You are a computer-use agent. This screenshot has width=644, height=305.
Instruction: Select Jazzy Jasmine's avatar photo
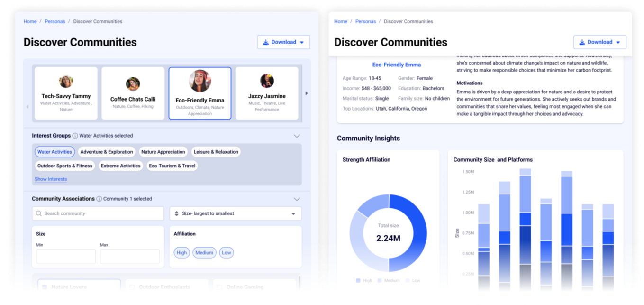(267, 81)
